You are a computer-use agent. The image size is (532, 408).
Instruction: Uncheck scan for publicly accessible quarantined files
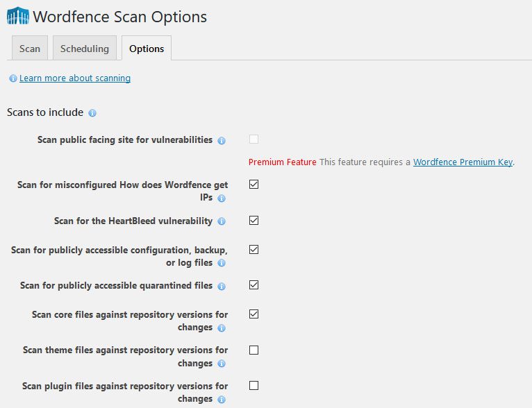click(253, 285)
